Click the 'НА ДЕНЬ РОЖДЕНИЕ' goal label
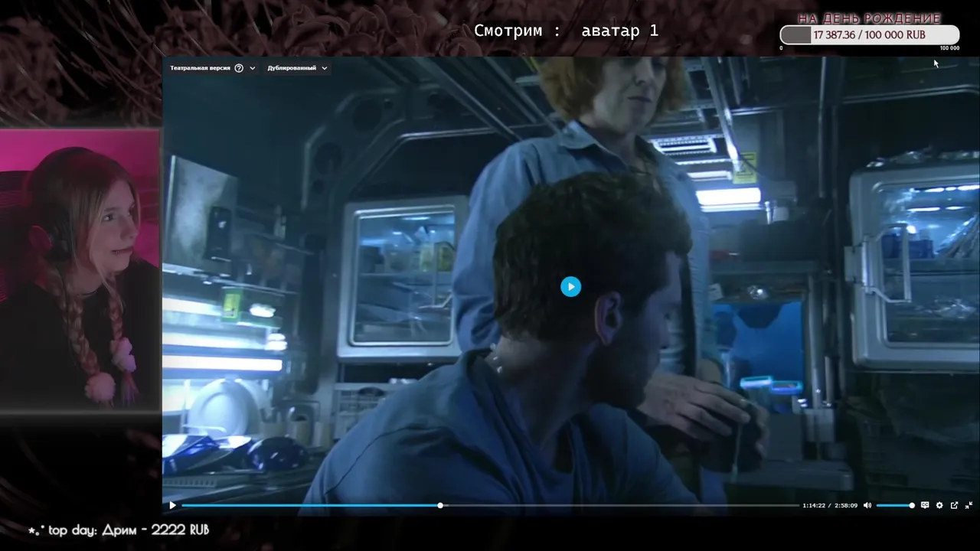This screenshot has width=980, height=551. [869, 18]
